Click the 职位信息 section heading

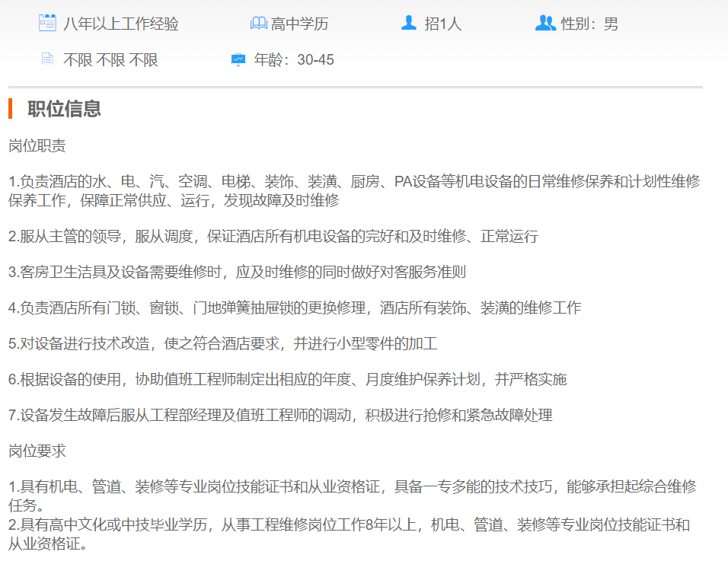(65, 109)
